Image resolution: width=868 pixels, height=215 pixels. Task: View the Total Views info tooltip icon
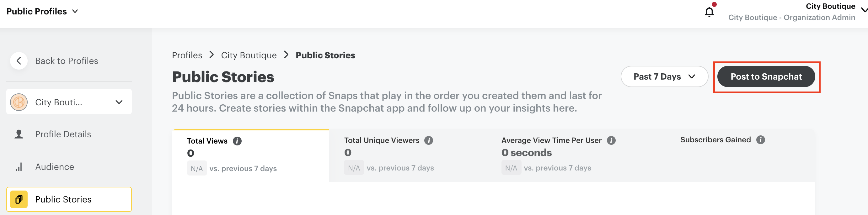[x=237, y=141]
